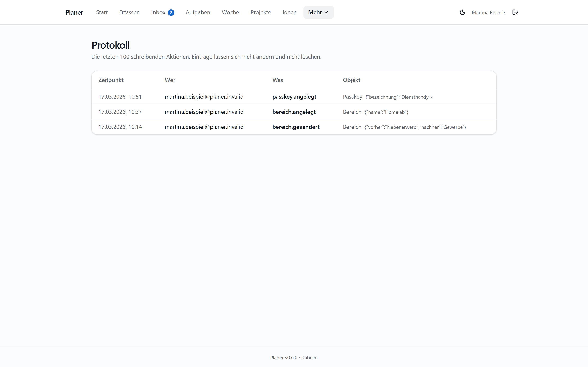The width and height of the screenshot is (588, 367).
Task: Click the Objekt column header
Action: pyautogui.click(x=351, y=80)
